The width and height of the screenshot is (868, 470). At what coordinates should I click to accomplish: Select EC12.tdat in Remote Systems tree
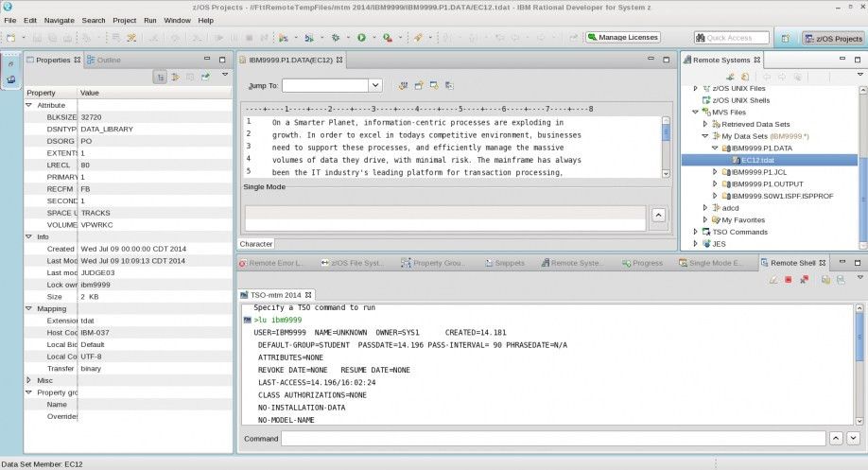(757, 160)
